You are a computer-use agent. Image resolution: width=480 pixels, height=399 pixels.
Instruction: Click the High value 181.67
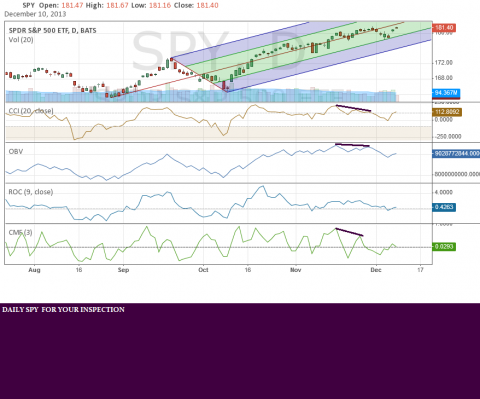117,5
